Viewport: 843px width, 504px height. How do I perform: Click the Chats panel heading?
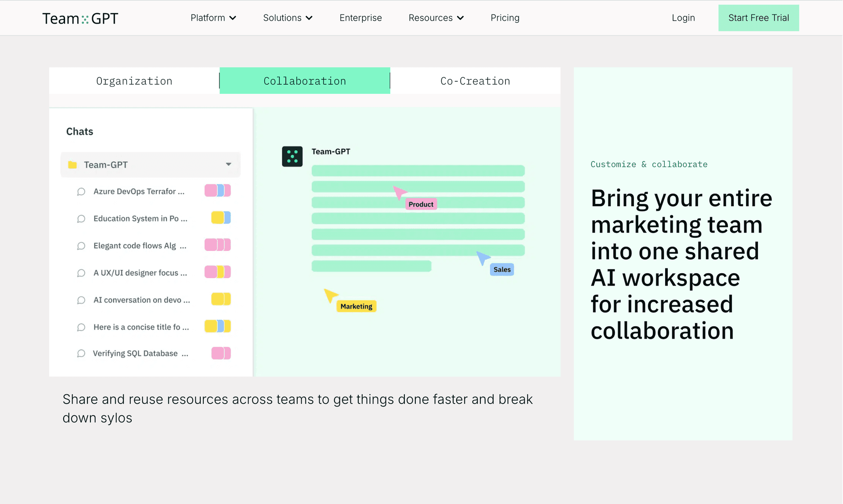pos(79,132)
